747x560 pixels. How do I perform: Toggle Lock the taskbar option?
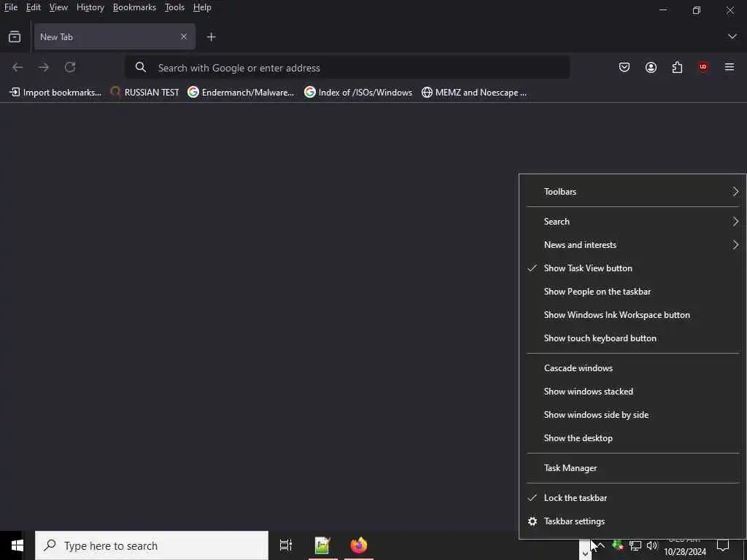pyautogui.click(x=632, y=497)
